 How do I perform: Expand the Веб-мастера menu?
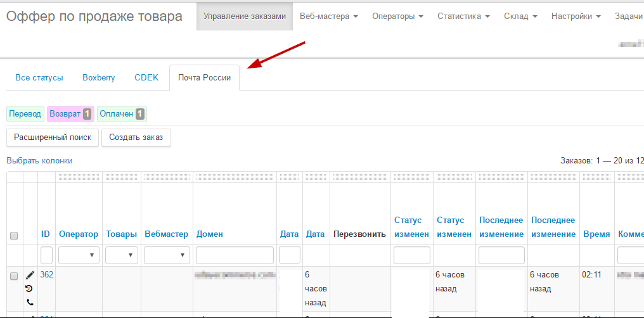(328, 16)
